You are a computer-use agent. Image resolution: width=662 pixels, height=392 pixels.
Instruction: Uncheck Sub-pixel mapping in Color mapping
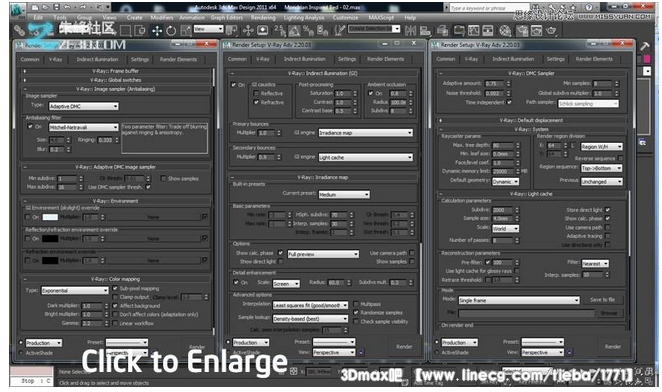115,289
